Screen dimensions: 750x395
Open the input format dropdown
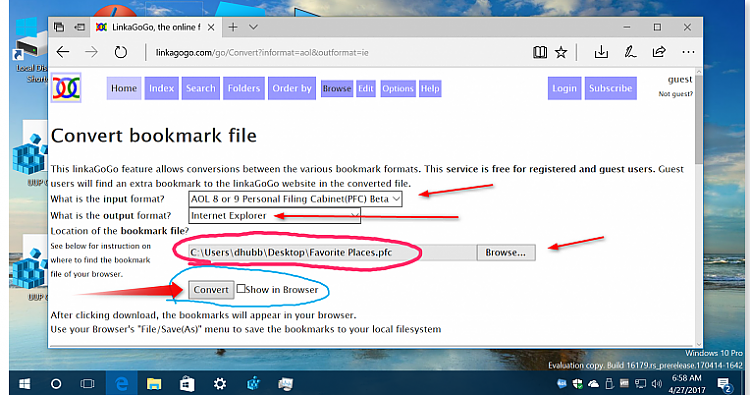295,199
